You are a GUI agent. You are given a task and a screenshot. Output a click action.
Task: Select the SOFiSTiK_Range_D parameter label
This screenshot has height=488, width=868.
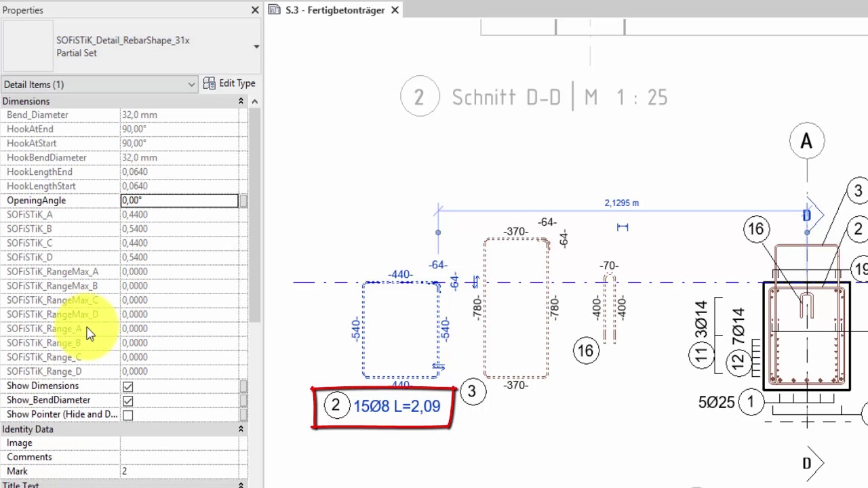tap(44, 371)
